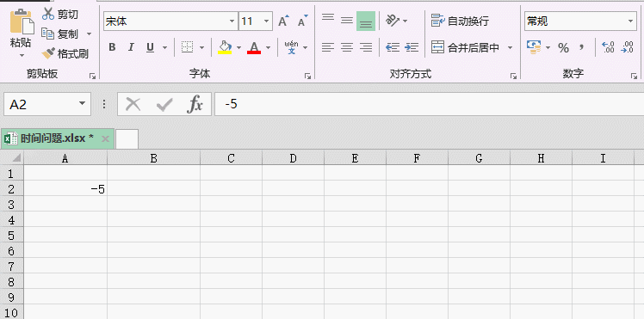
Task: Click the Paste (粘贴) icon
Action: pyautogui.click(x=22, y=21)
